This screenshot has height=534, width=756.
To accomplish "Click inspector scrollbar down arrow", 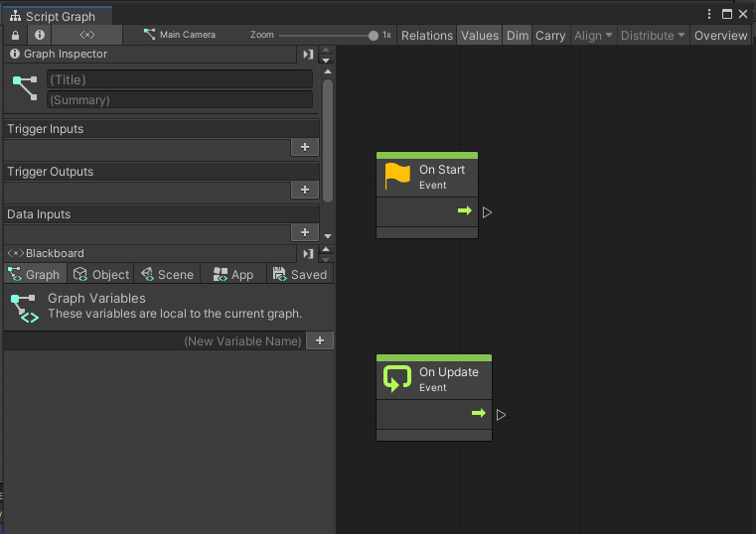I will point(328,236).
